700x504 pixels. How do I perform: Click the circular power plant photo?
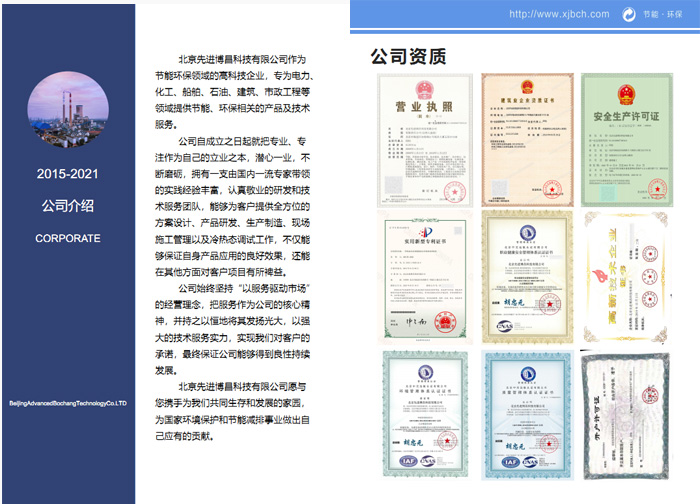coord(67,111)
